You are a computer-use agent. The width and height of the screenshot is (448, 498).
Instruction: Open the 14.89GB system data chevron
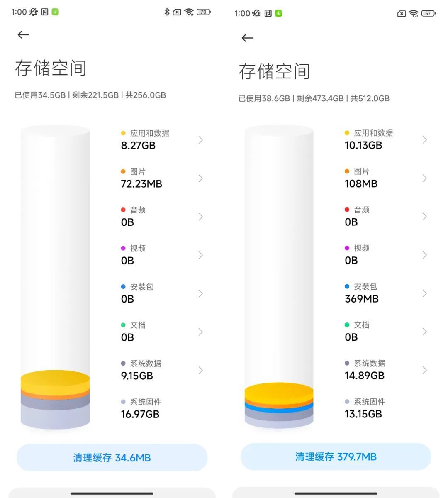[424, 370]
